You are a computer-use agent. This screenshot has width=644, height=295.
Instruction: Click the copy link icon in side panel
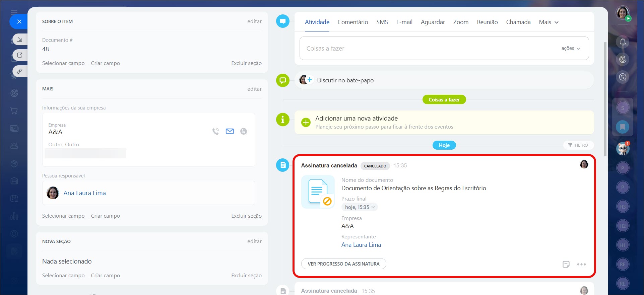[x=20, y=71]
